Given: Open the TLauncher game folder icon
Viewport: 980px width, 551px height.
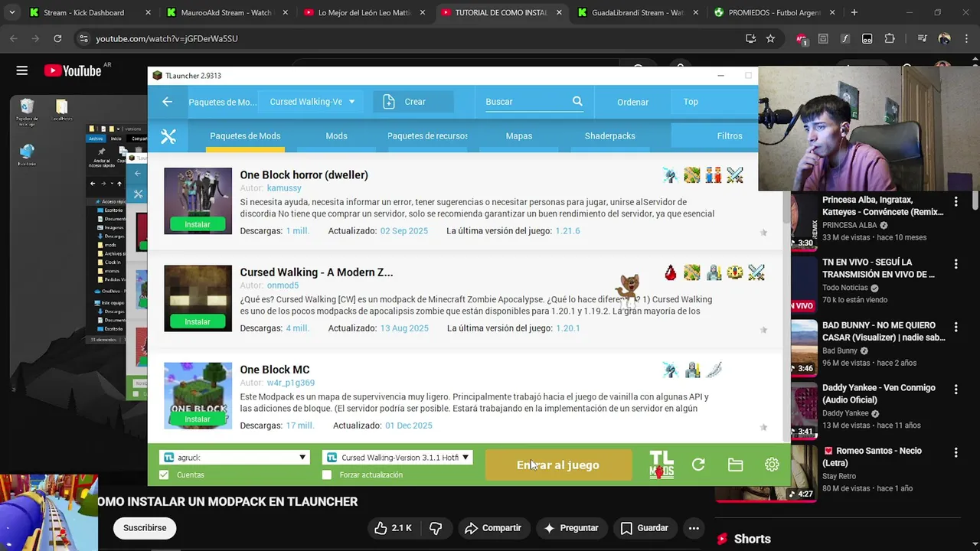Looking at the screenshot, I should (x=735, y=465).
